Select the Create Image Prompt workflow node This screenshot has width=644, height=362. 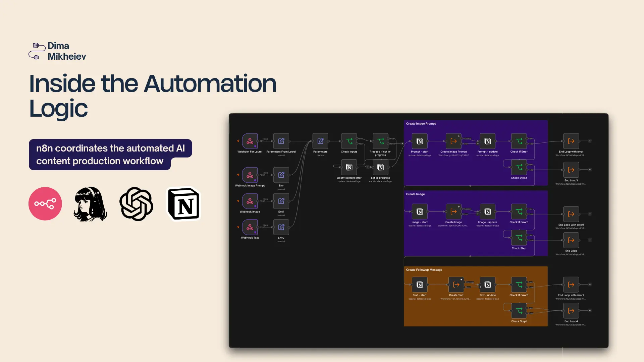453,141
